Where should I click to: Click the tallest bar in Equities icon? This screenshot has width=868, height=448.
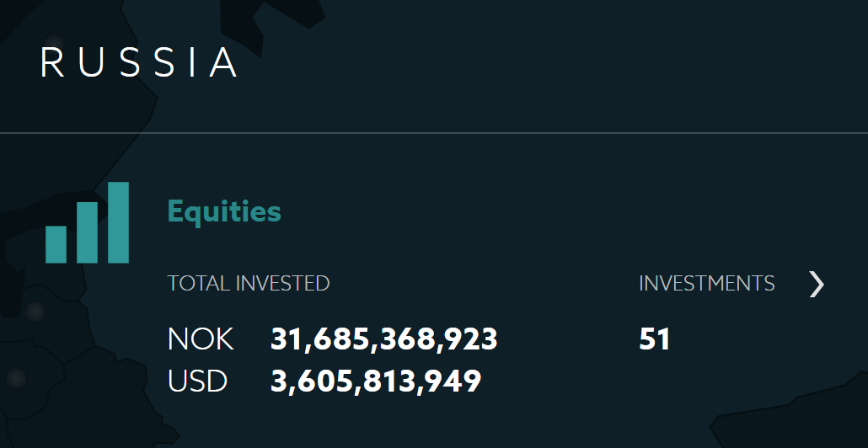(x=119, y=222)
